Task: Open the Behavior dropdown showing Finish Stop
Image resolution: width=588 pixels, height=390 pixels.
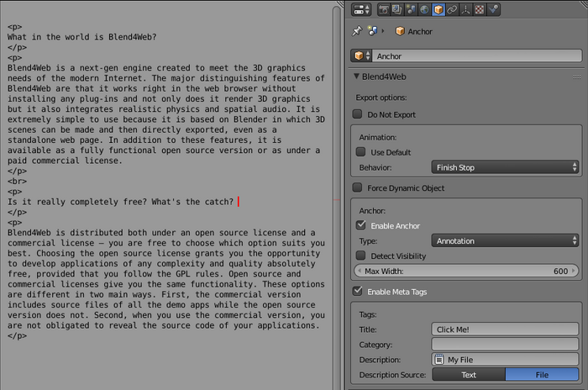Action: point(505,167)
